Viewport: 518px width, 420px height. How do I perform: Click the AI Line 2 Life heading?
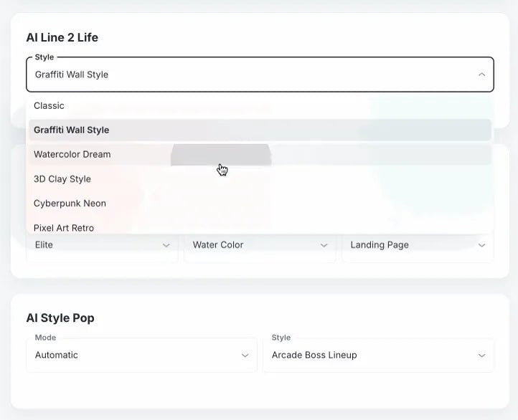tap(62, 37)
